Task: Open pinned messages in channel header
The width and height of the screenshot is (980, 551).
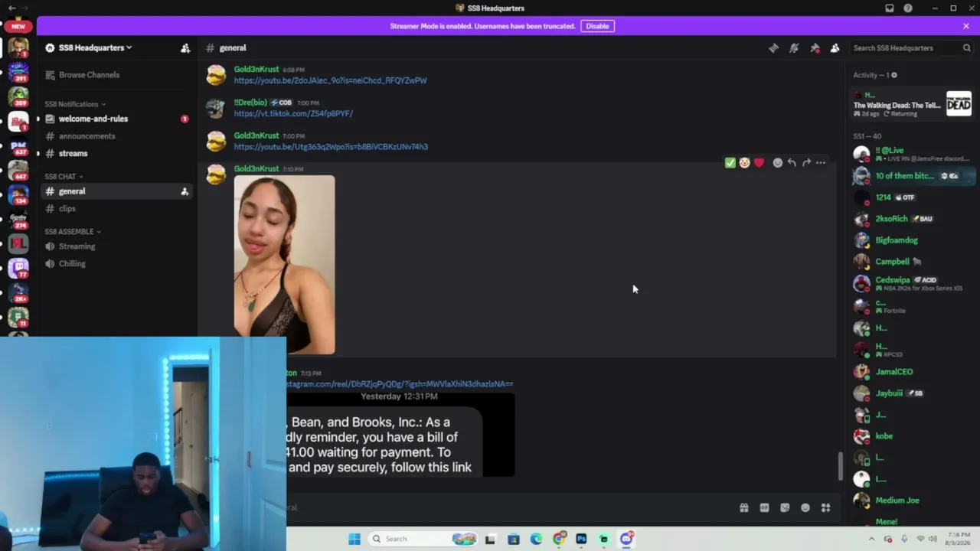Action: 815,47
